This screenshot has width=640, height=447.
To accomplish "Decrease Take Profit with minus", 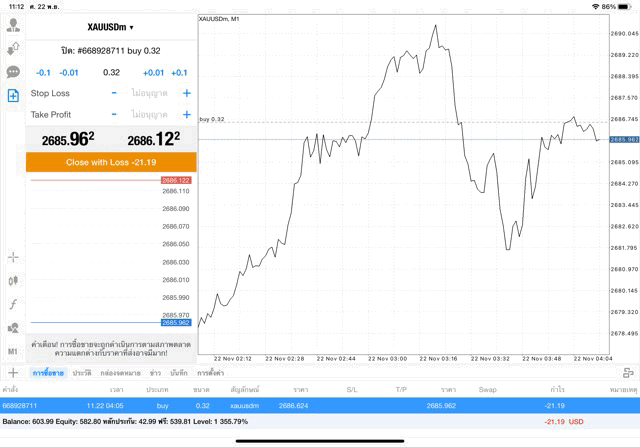I will point(114,115).
